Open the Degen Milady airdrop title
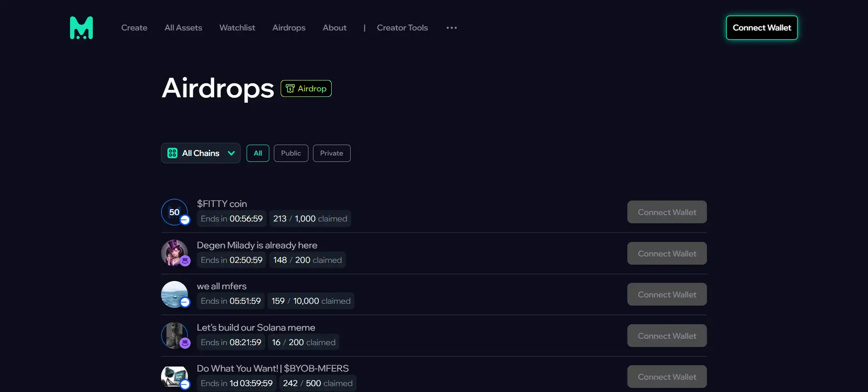 coord(257,245)
